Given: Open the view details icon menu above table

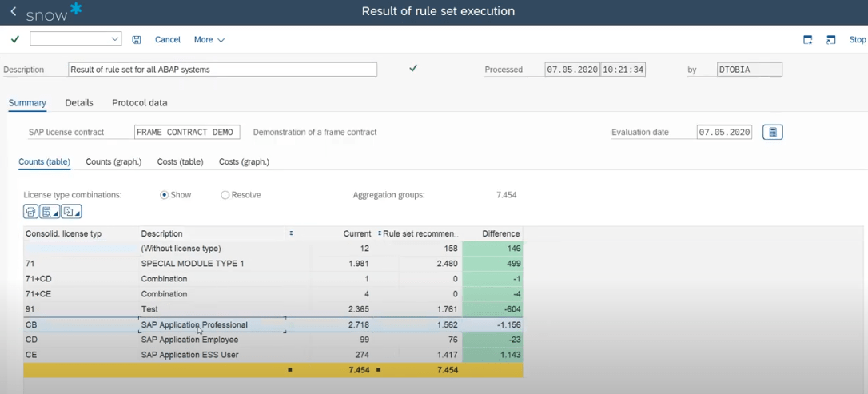Looking at the screenshot, I should point(50,212).
